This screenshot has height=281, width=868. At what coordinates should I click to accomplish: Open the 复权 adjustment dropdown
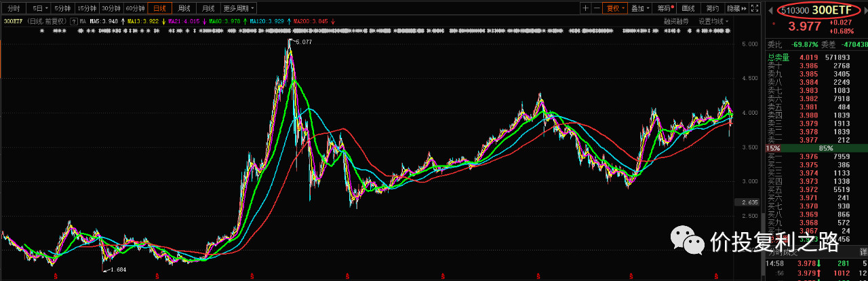click(x=616, y=8)
